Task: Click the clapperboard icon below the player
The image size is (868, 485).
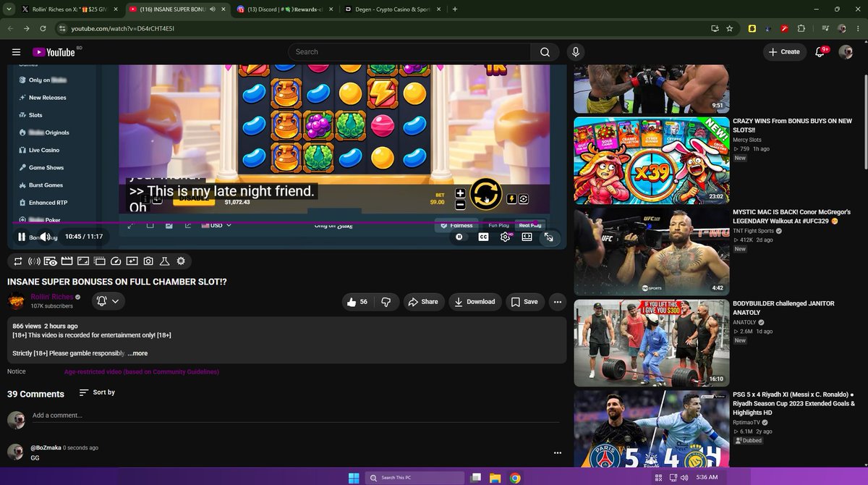Action: coord(67,261)
